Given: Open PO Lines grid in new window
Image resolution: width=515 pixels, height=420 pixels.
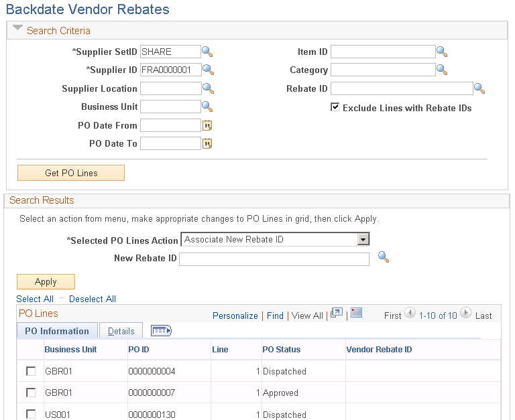Looking at the screenshot, I should coord(337,313).
